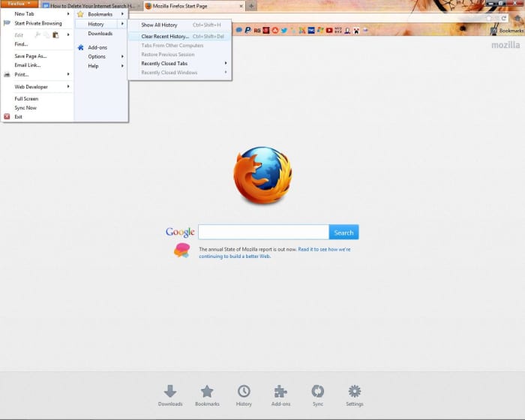This screenshot has width=525, height=420.
Task: Expand the Print submenu arrow
Action: [68, 74]
